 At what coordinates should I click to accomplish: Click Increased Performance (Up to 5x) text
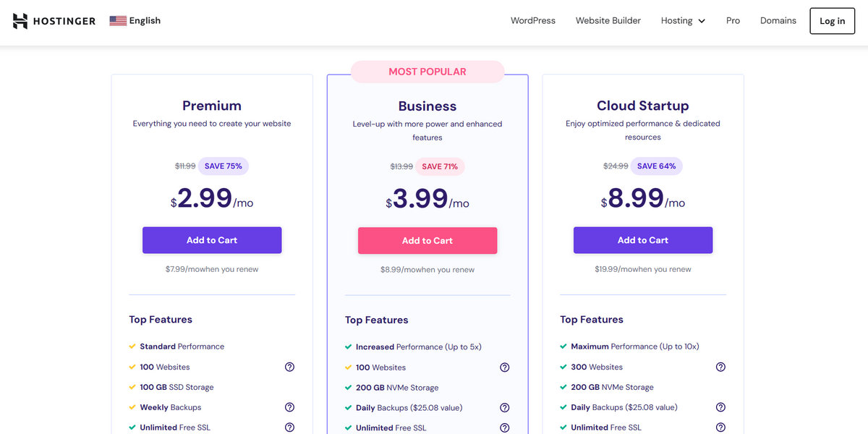pyautogui.click(x=419, y=347)
